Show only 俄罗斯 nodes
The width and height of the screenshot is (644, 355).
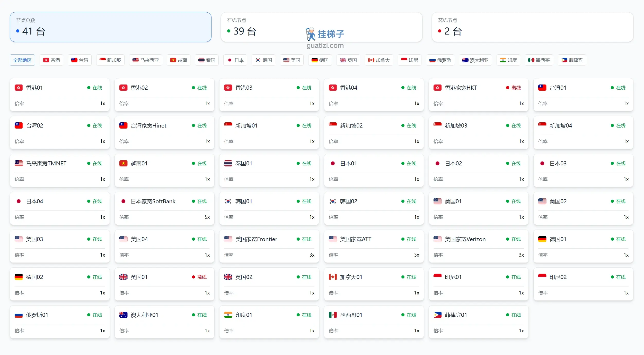click(440, 60)
